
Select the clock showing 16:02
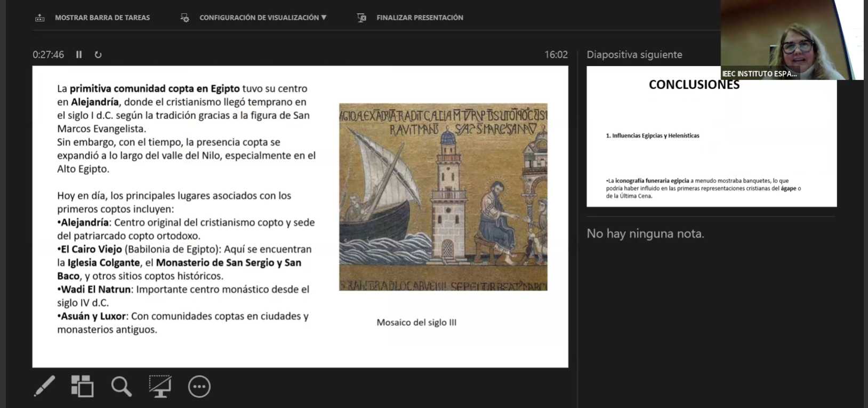(x=556, y=54)
